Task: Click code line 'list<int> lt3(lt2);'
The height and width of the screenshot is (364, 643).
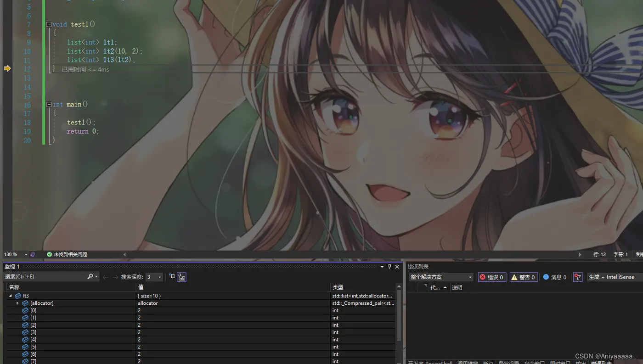Action: pos(102,60)
